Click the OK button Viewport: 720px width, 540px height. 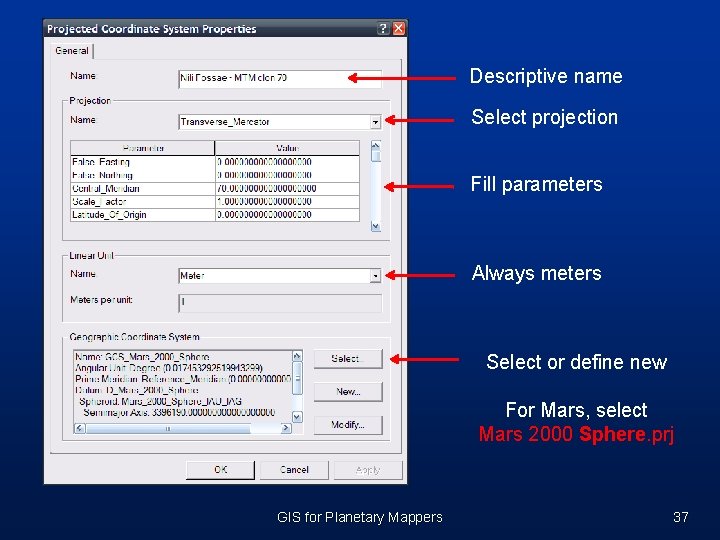[220, 470]
